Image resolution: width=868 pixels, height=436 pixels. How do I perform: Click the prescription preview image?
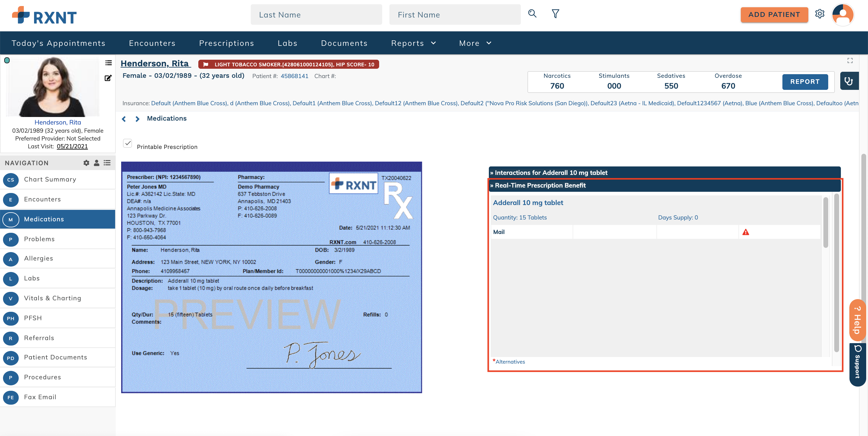pyautogui.click(x=271, y=277)
